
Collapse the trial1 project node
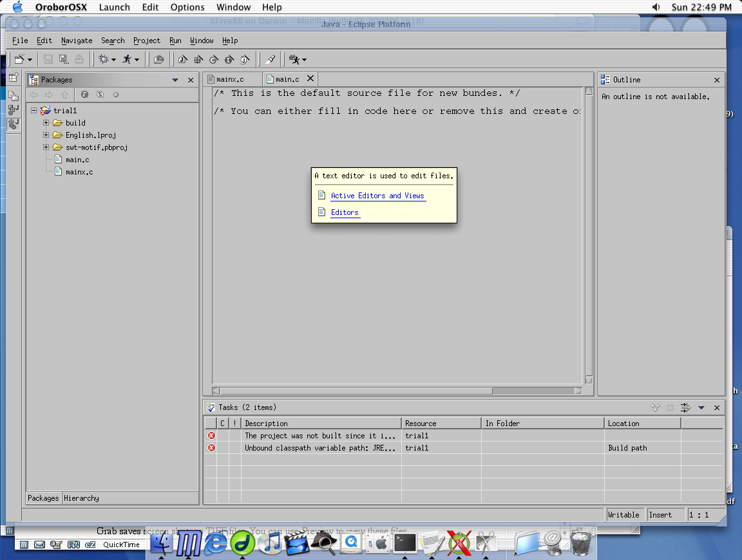pyautogui.click(x=33, y=110)
